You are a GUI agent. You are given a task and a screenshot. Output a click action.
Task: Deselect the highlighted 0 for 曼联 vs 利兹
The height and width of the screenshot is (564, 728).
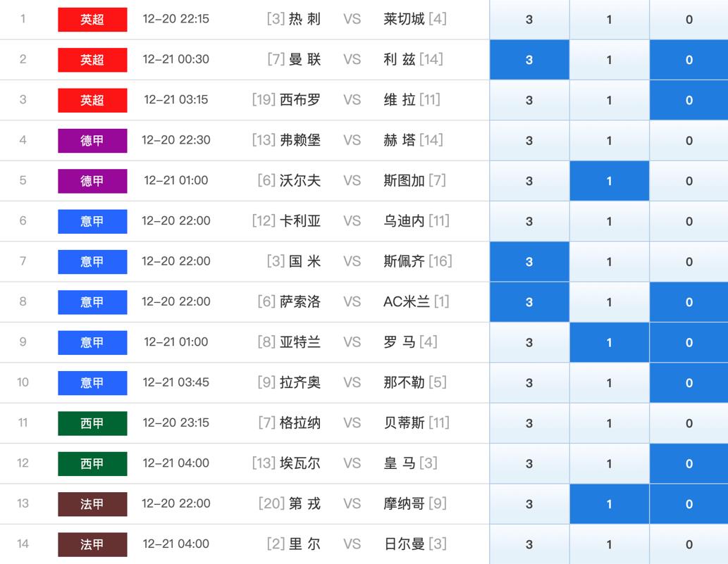(x=689, y=60)
